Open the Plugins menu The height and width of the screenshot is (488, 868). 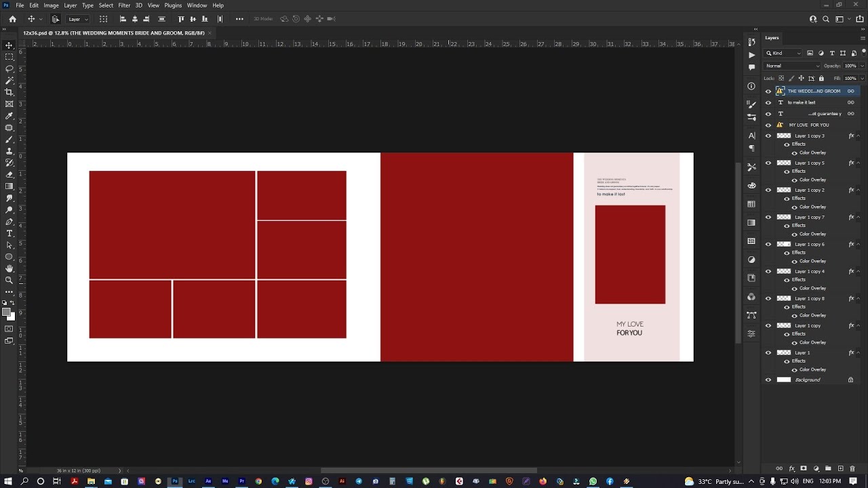(x=173, y=5)
